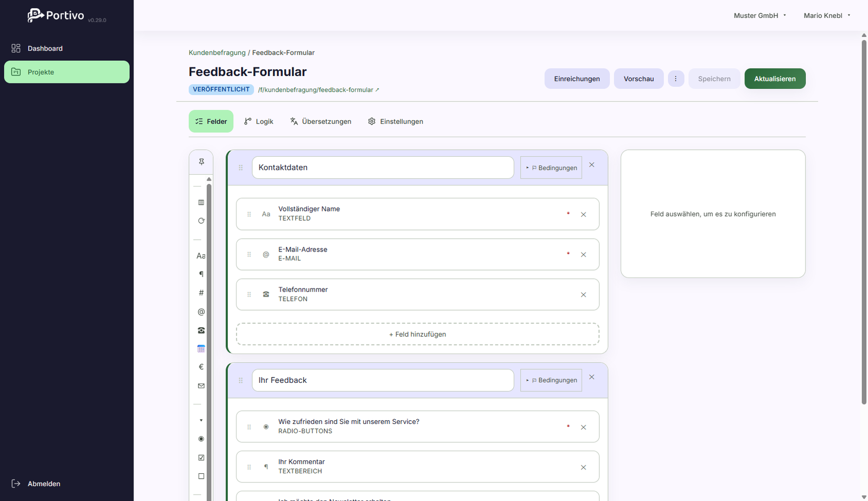This screenshot has height=501, width=868.
Task: Add a checked checkbox field from palette
Action: [x=201, y=458]
